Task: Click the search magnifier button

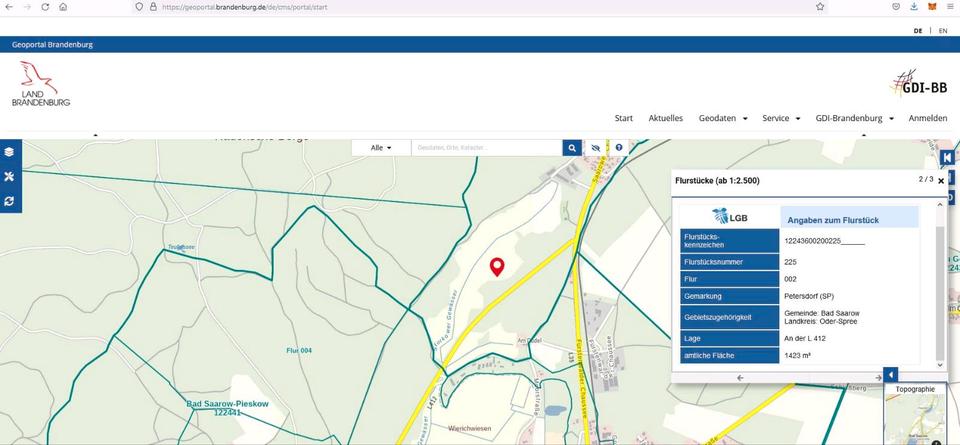Action: 572,148
